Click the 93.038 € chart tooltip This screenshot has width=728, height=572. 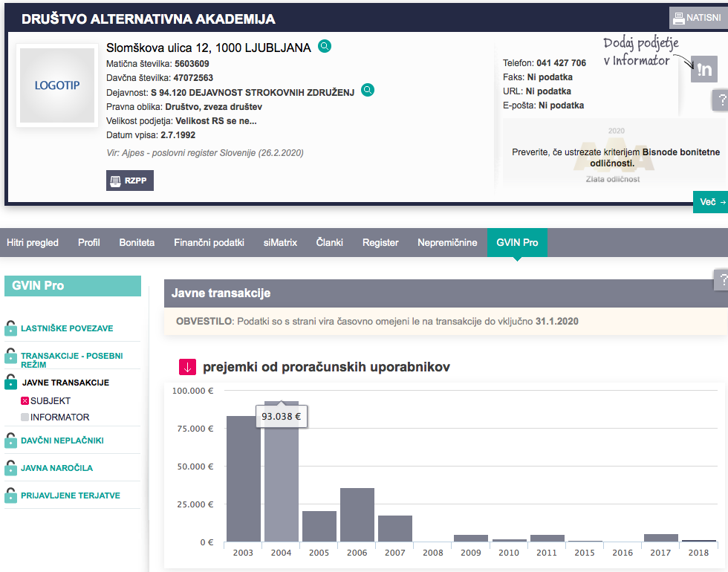pos(282,417)
